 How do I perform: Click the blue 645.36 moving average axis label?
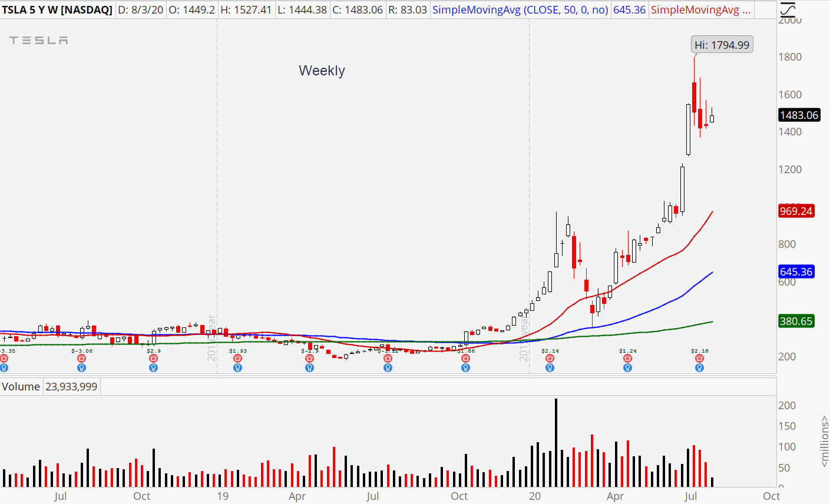pyautogui.click(x=796, y=272)
